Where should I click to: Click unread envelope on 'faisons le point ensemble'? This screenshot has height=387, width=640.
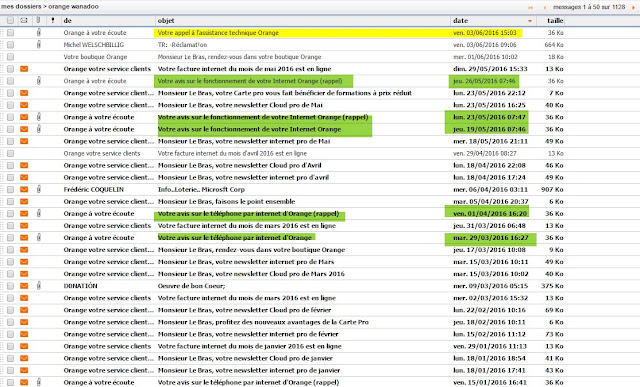pos(24,201)
